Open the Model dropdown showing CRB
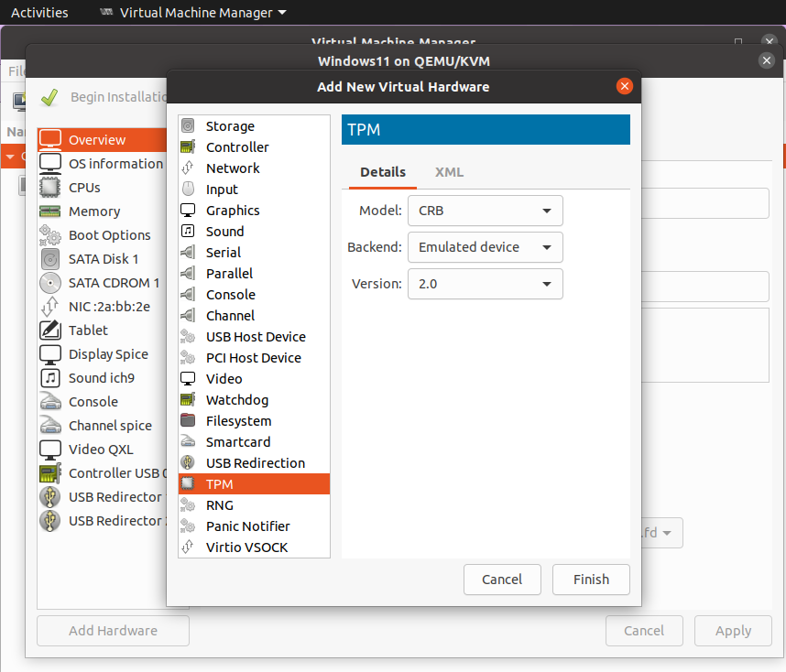The width and height of the screenshot is (786, 672). point(486,211)
